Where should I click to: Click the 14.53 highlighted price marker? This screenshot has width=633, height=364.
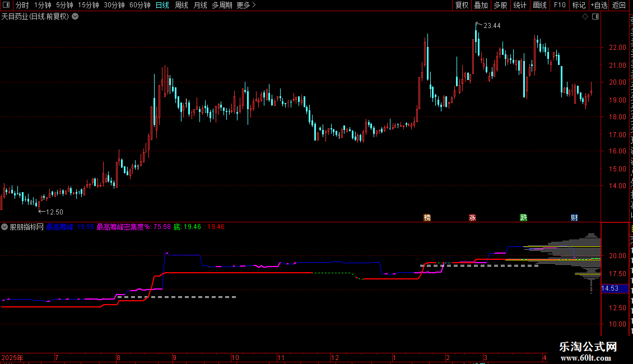[x=615, y=288]
